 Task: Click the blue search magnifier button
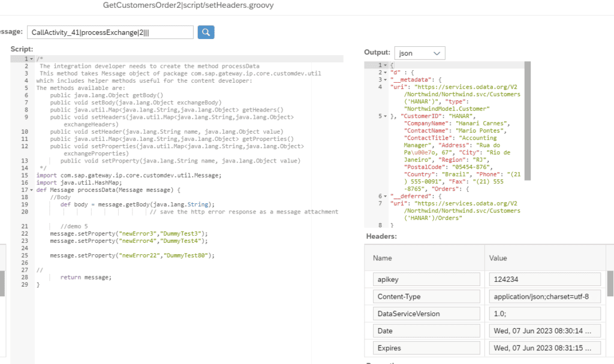[206, 32]
